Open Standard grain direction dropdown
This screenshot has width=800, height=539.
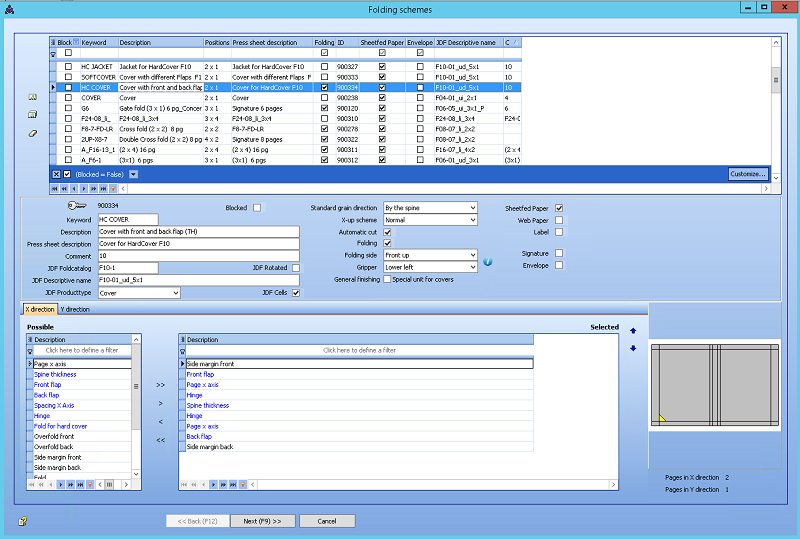point(473,208)
